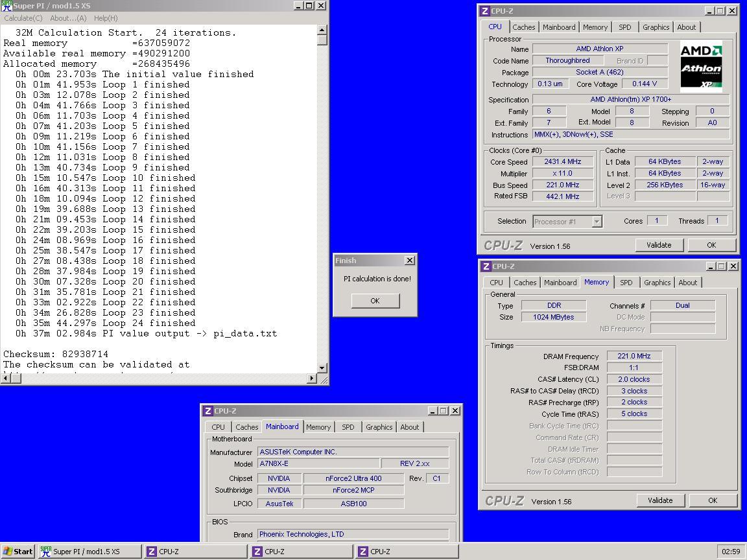Select Graphics tab in top CPU-Z window
747x560 pixels.
[x=656, y=27]
